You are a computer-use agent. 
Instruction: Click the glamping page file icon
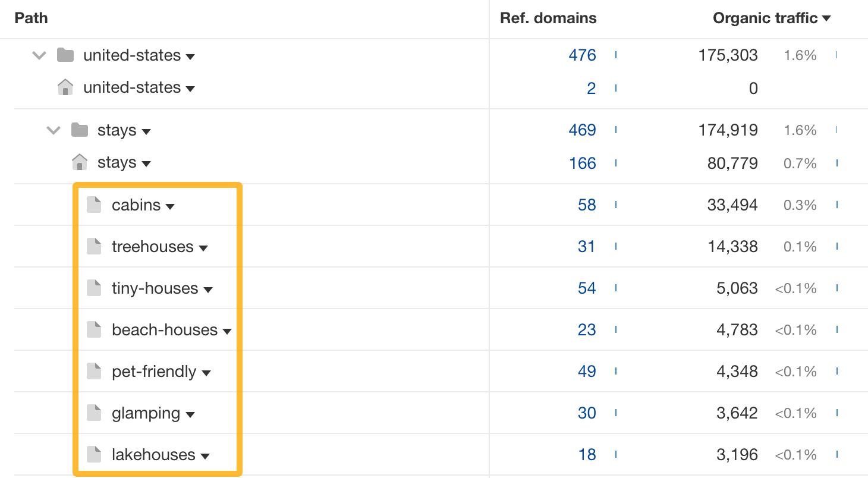pos(94,413)
